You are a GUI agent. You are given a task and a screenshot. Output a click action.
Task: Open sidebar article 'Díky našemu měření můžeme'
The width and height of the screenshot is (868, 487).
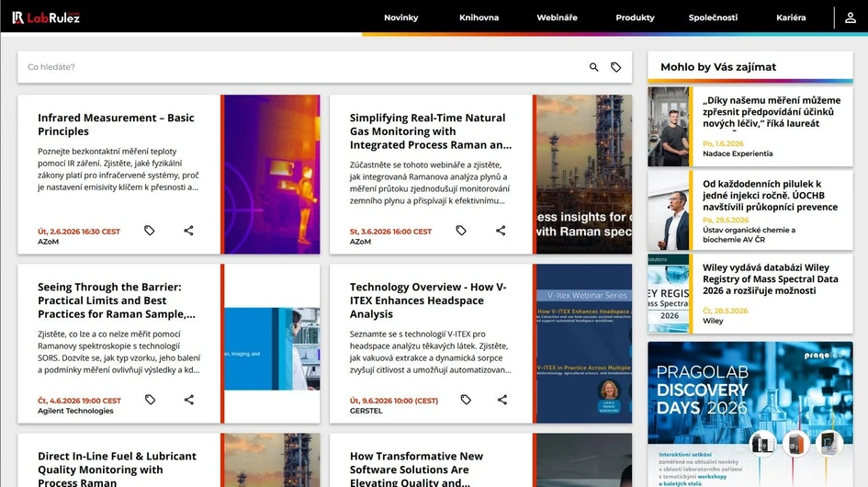[x=772, y=112]
